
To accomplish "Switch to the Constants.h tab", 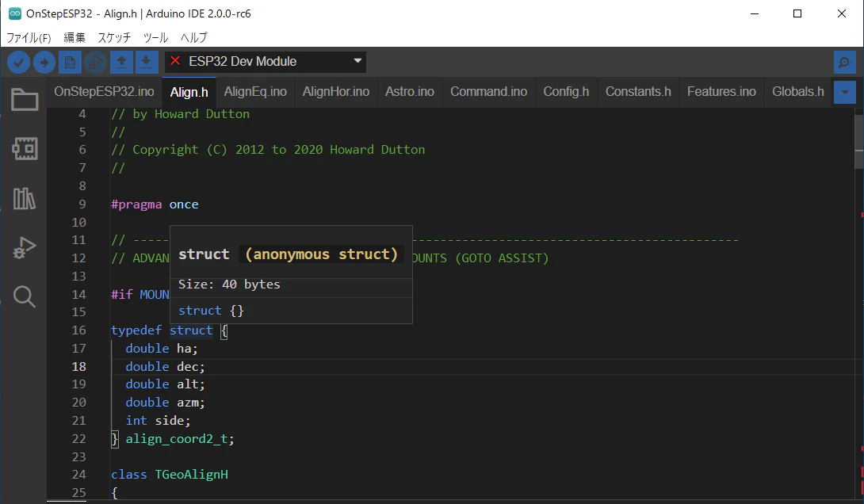I will tap(638, 92).
